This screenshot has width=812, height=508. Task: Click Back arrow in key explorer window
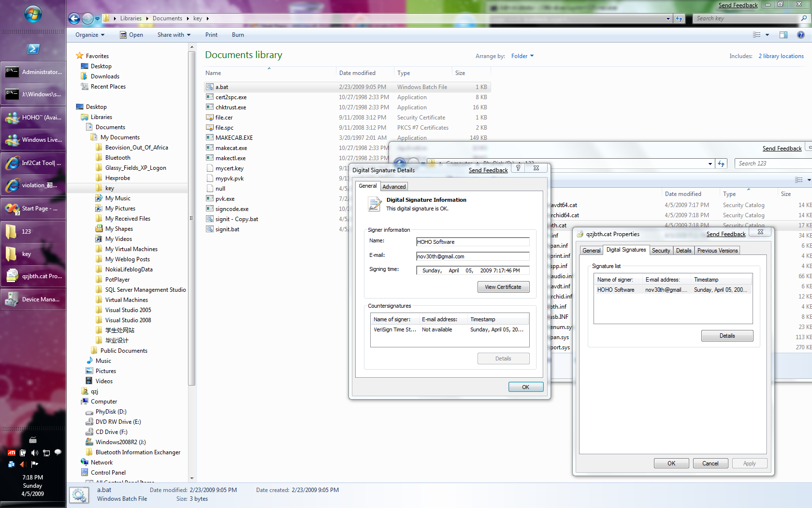click(x=74, y=18)
